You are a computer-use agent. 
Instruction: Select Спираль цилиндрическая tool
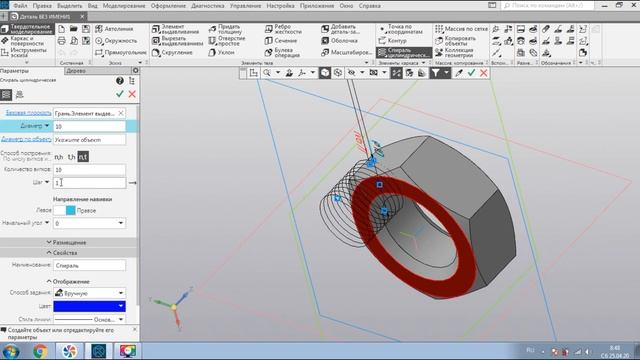(404, 53)
